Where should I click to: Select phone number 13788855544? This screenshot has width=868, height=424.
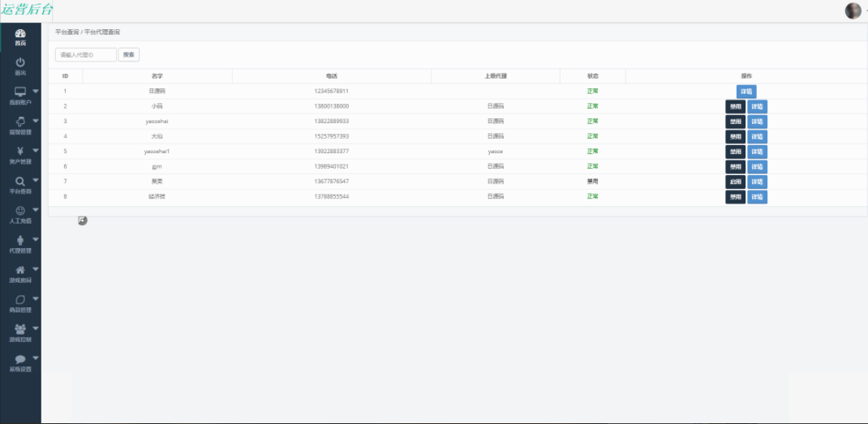point(332,196)
